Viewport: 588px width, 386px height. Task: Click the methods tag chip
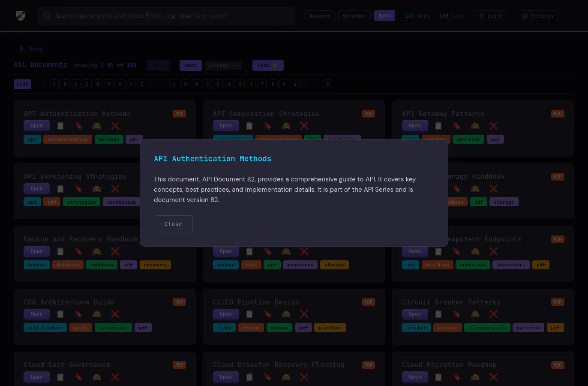(109, 139)
